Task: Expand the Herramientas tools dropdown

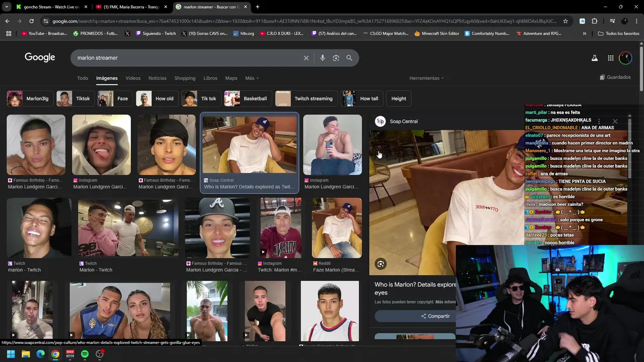Action: click(x=426, y=78)
